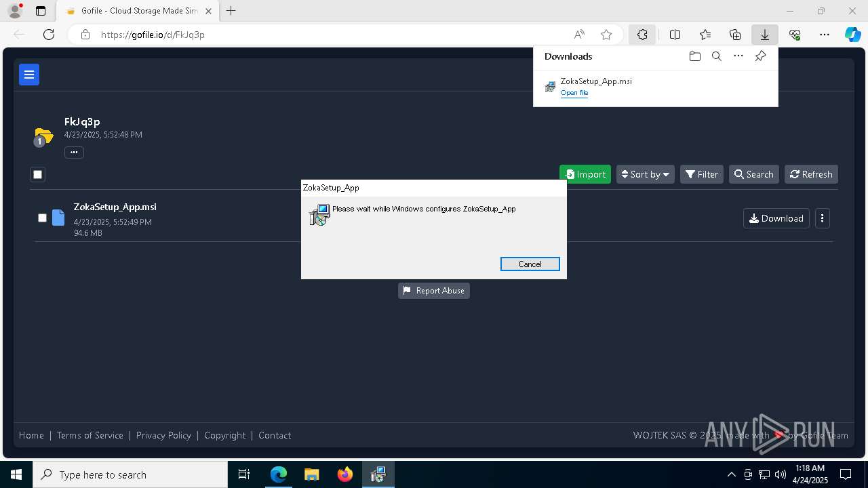The width and height of the screenshot is (868, 488).
Task: Open the Favorites list icon
Action: (705, 35)
